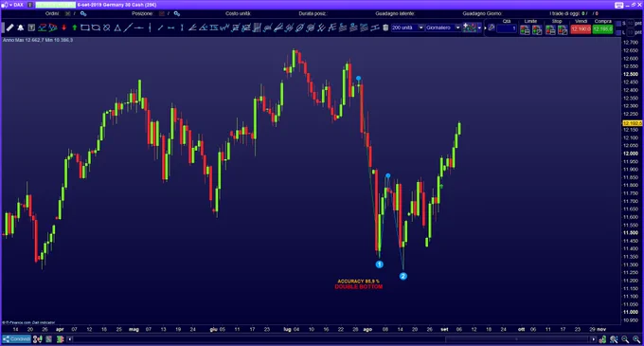The image size is (644, 346).
Task: Expand the chart style dropdown arrow
Action: click(x=479, y=27)
